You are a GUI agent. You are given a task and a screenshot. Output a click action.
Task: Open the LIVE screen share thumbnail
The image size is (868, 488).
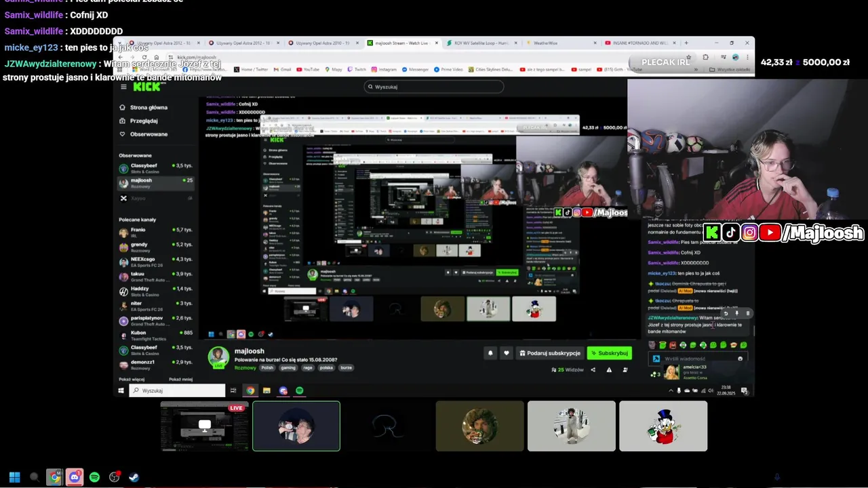(205, 426)
